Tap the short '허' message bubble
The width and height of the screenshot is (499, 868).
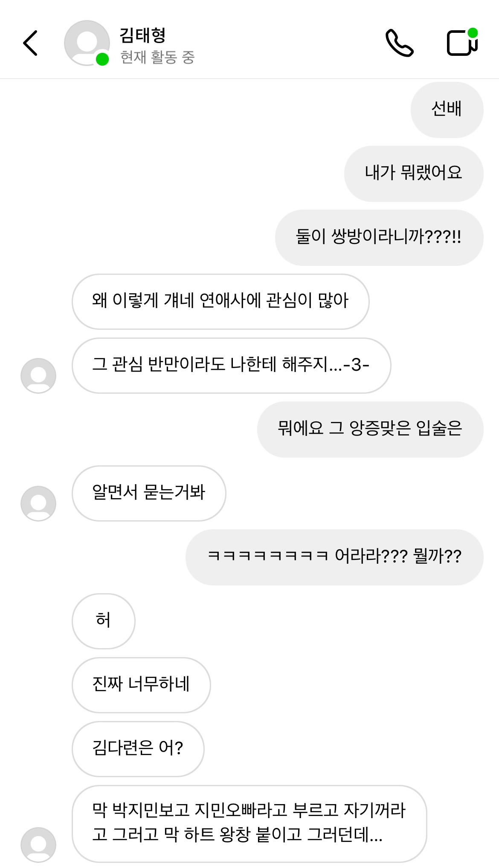(x=103, y=621)
